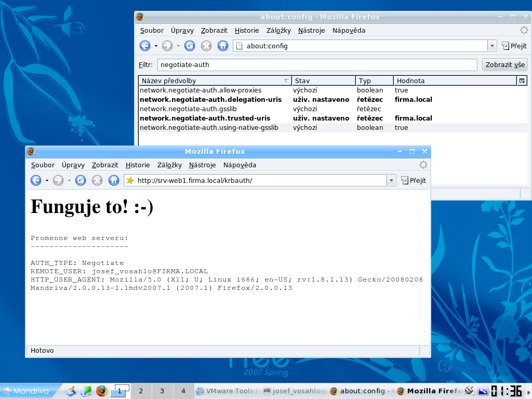Switch to virtual desktop 3
Screen dimensions: 532x399
(x=162, y=391)
